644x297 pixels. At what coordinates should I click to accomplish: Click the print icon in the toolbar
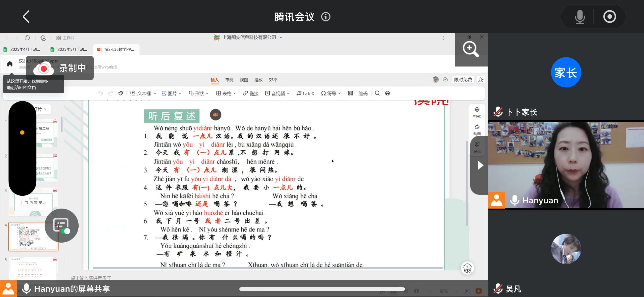point(388,93)
